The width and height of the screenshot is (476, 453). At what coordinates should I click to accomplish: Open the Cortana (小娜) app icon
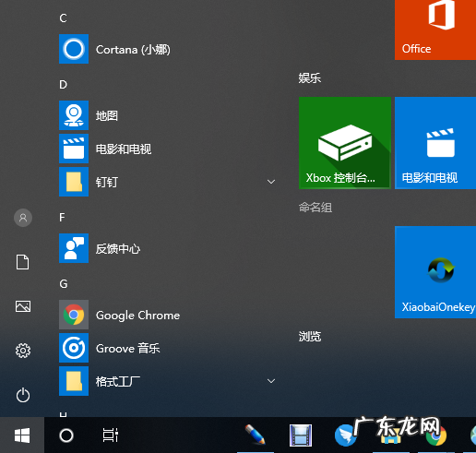click(74, 49)
